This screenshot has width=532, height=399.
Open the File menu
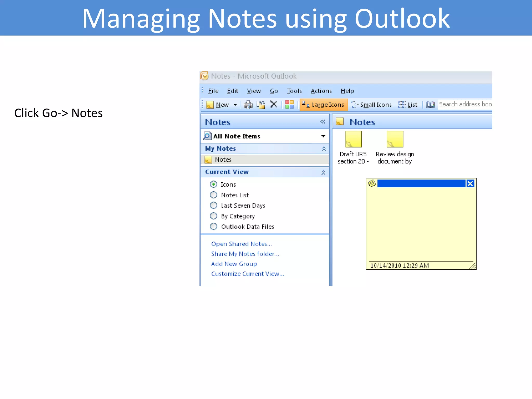(x=213, y=91)
